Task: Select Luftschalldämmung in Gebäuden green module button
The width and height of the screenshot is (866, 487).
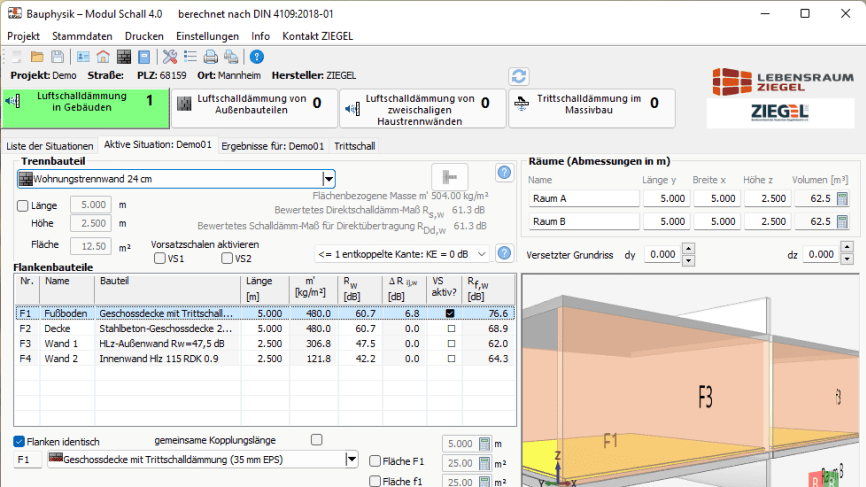Action: [86, 108]
